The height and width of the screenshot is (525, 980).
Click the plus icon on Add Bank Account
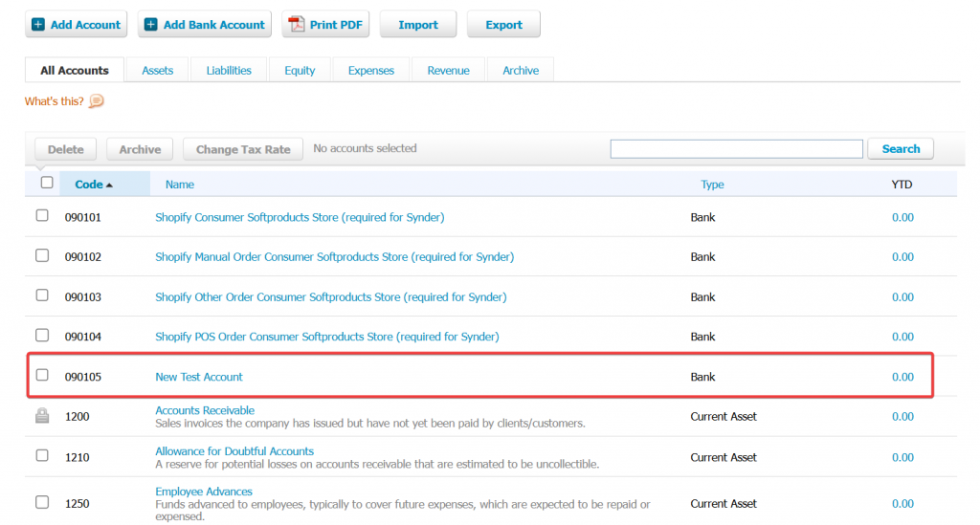151,25
